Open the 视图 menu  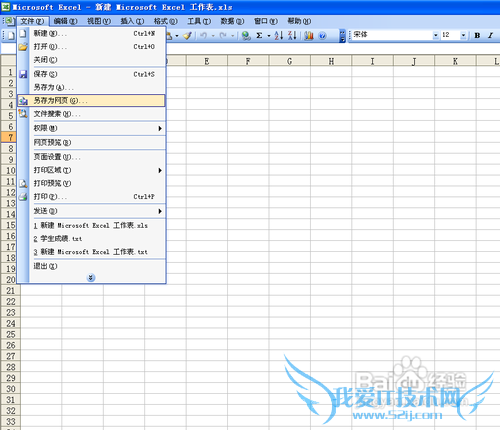click(x=99, y=21)
